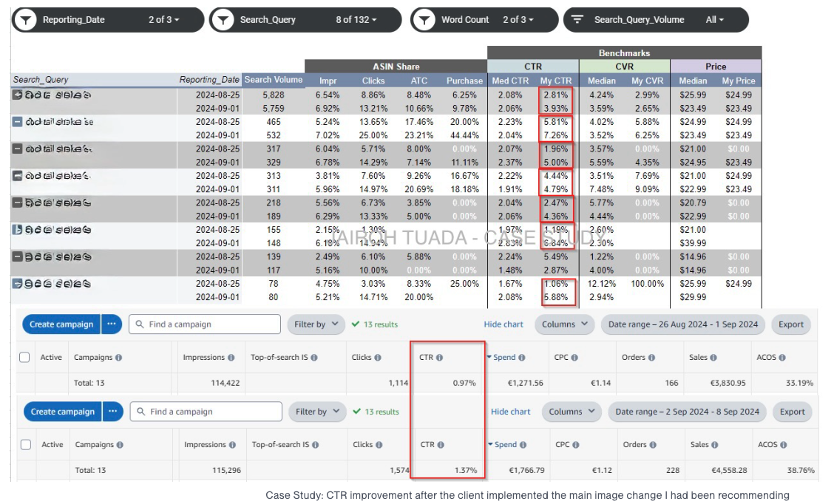The image size is (834, 504).
Task: Click the funnel icon on Word Count filter
Action: [x=424, y=20]
